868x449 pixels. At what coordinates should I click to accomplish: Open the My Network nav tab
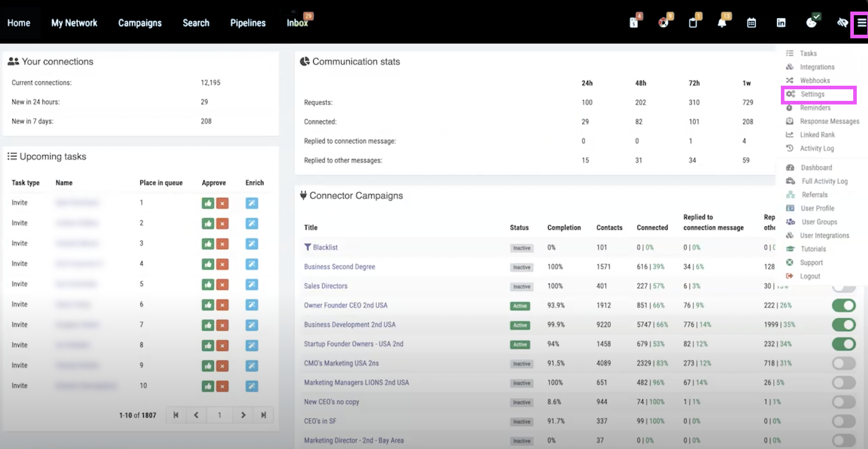click(74, 23)
